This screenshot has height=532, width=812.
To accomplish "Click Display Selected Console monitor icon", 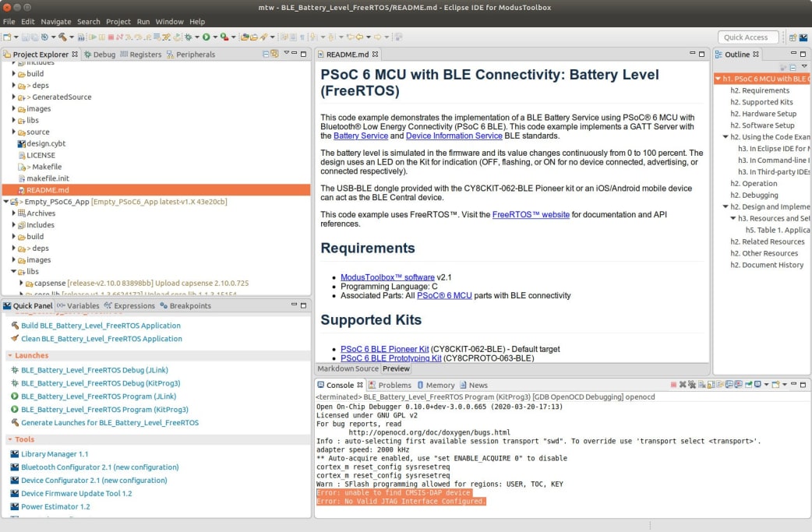I will click(757, 385).
